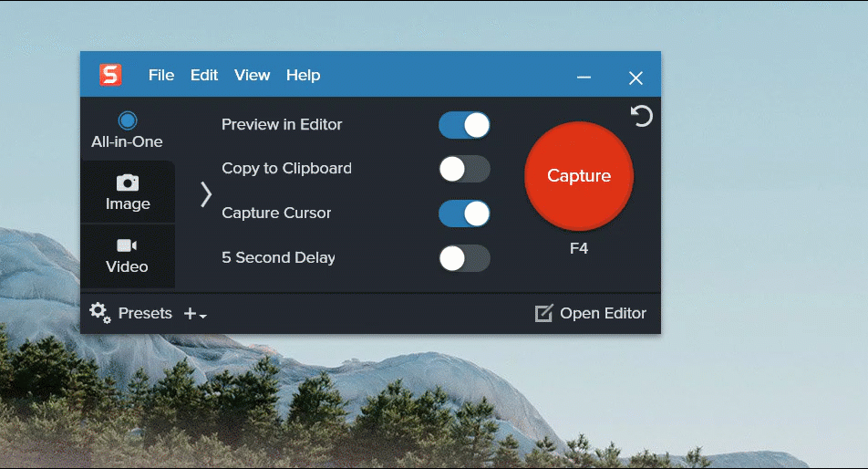Open the Help menu
Image resolution: width=868 pixels, height=469 pixels.
click(303, 75)
